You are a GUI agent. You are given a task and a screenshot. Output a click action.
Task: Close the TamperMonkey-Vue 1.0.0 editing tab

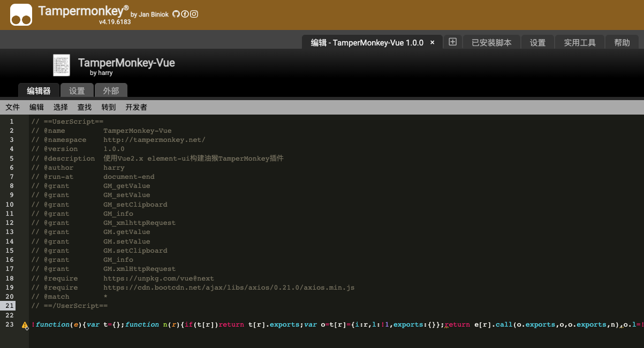click(x=433, y=42)
